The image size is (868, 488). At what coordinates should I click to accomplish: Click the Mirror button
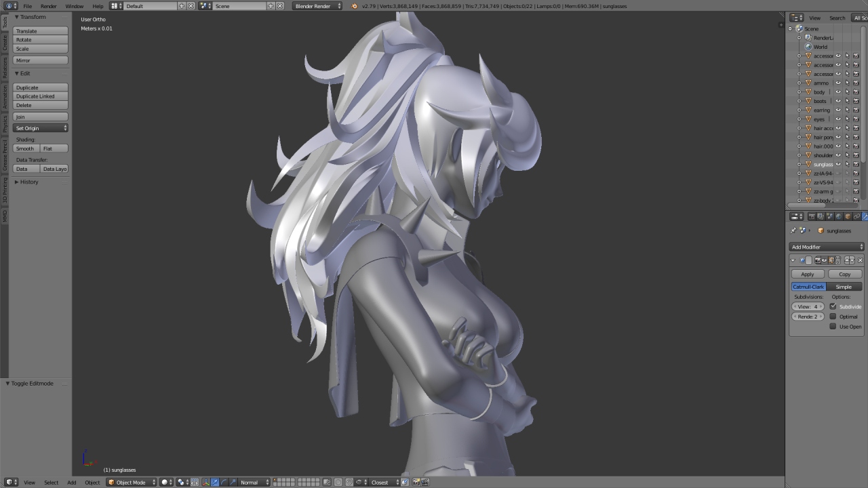[x=41, y=60]
